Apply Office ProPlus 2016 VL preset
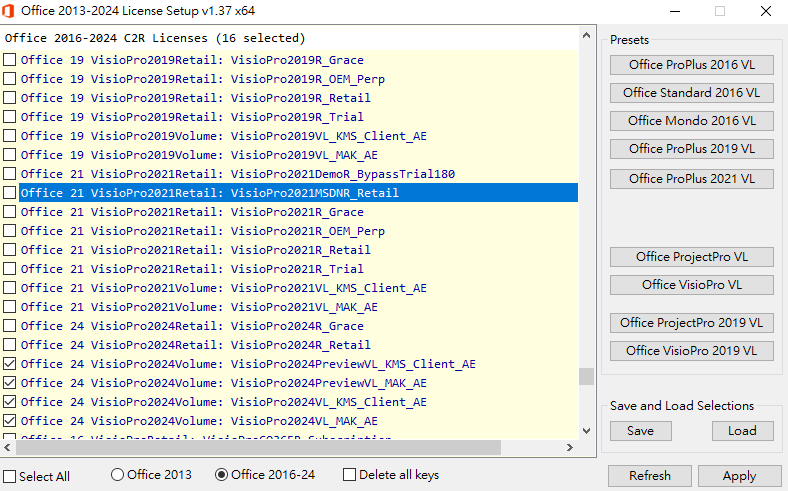 coord(692,65)
